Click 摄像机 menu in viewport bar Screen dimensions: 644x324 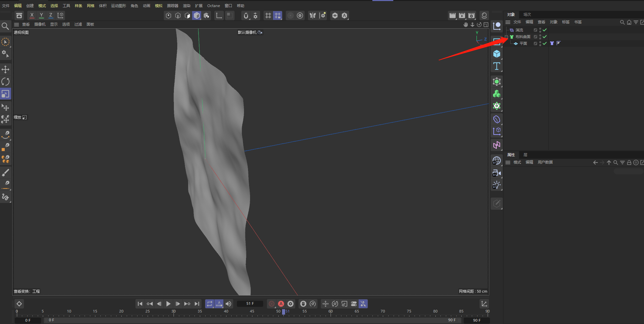[x=40, y=24]
